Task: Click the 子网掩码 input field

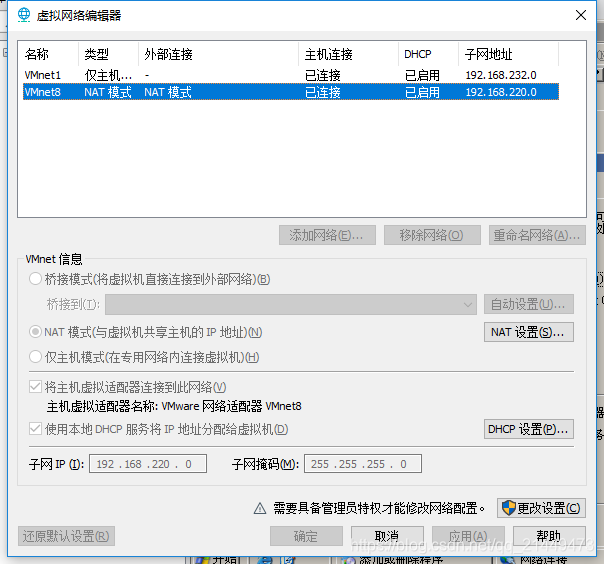Action: [363, 463]
